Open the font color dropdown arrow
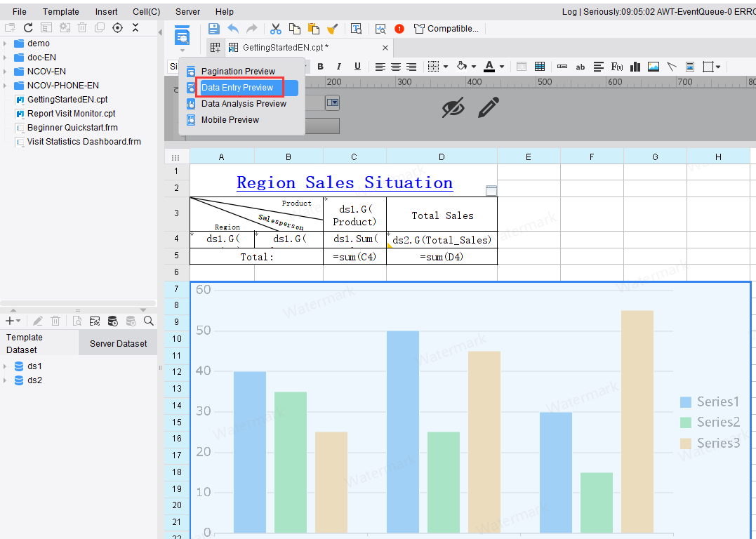Viewport: 756px width, 539px height. coord(502,67)
